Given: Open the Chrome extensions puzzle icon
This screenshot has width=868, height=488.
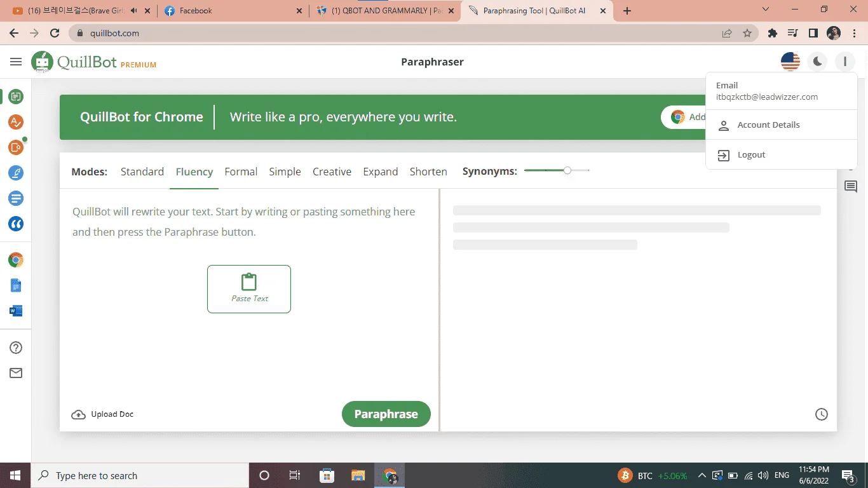Looking at the screenshot, I should coord(773,33).
